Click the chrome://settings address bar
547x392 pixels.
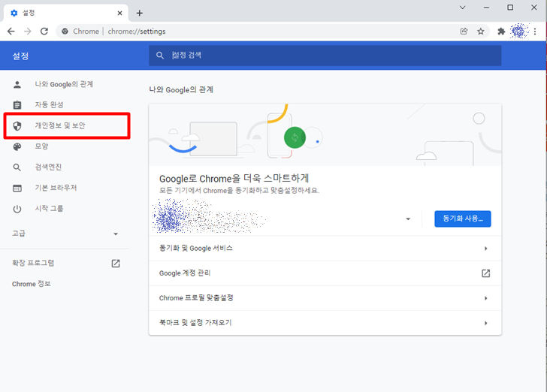[x=272, y=32]
